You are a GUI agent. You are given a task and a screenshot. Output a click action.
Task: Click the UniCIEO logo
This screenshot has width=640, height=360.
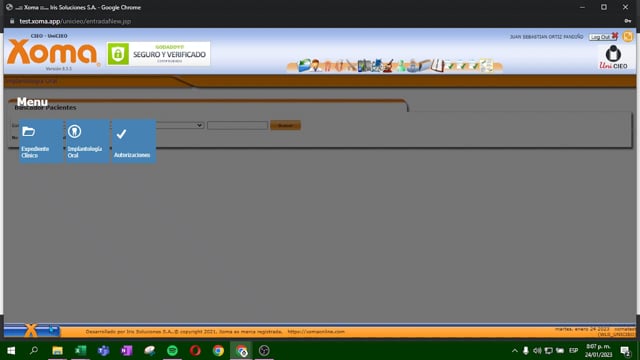coord(613,57)
